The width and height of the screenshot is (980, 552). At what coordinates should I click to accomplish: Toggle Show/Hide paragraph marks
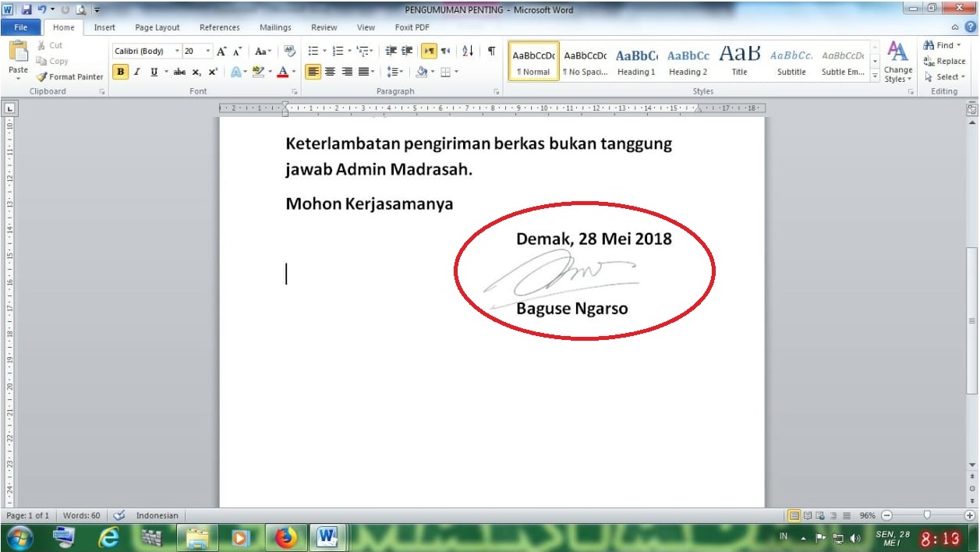tap(490, 51)
